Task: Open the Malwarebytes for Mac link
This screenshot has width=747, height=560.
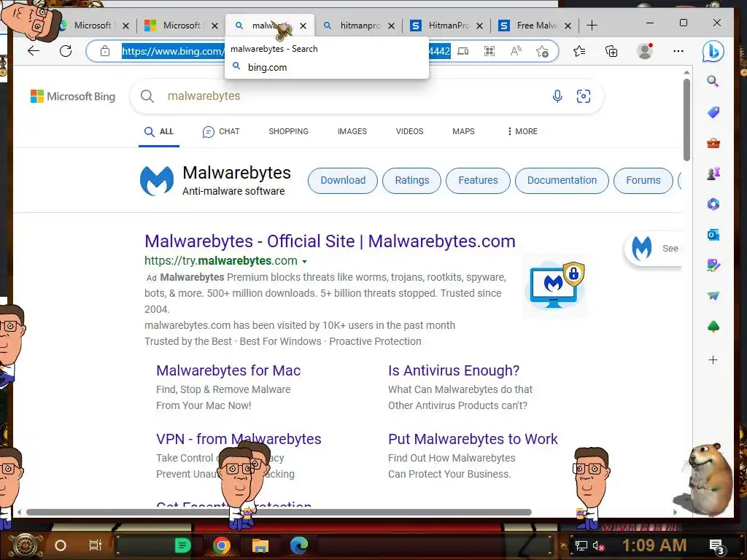Action: (x=228, y=370)
